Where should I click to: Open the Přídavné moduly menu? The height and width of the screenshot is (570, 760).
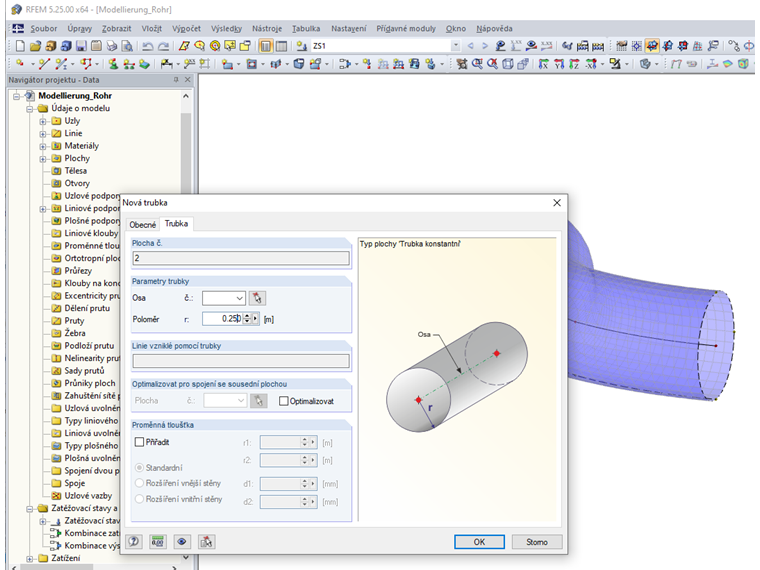click(406, 29)
